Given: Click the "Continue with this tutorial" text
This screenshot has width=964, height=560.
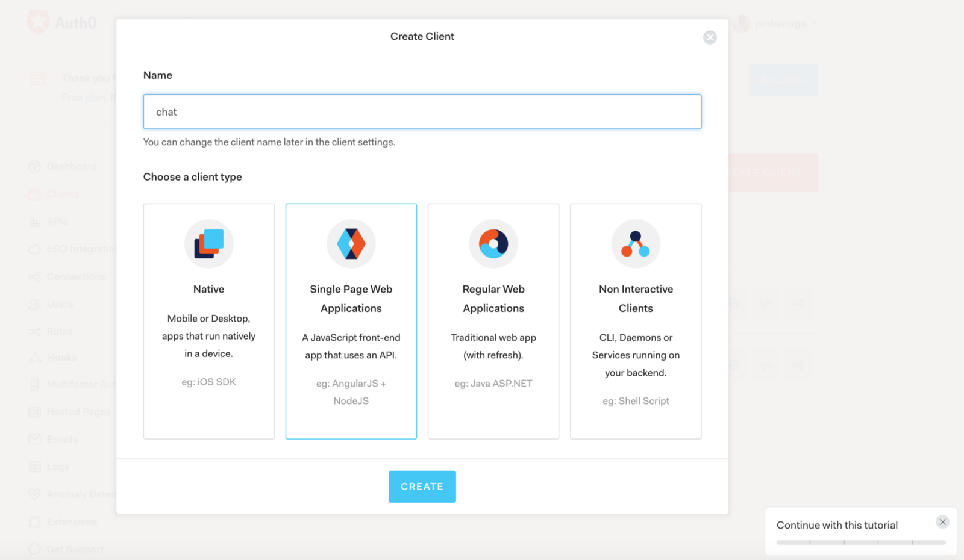Looking at the screenshot, I should [837, 525].
